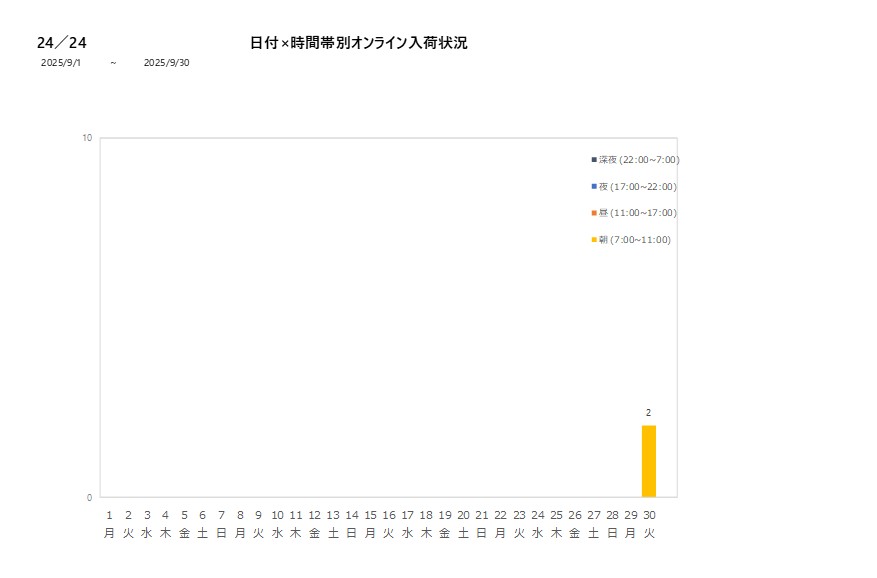Click the blue 夜 legend swatch
This screenshot has width=877, height=578.
[x=594, y=187]
